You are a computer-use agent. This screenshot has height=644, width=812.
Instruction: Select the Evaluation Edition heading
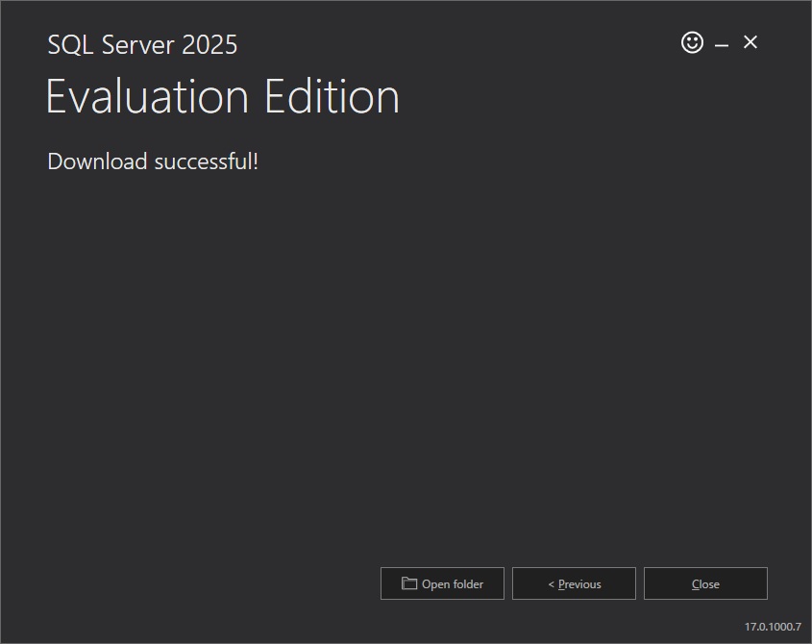click(x=223, y=96)
